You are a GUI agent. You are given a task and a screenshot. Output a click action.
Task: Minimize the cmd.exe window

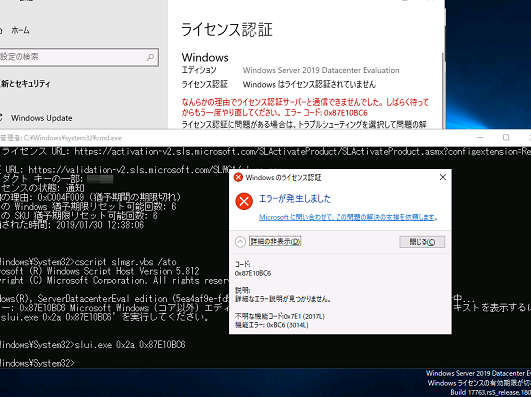[480, 137]
